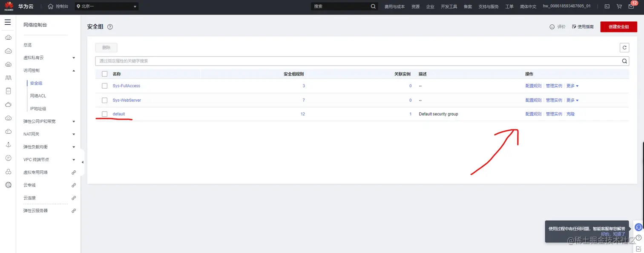Image resolution: width=644 pixels, height=253 pixels.
Task: Click the peaks-shaped icon in left rail
Action: coord(8,78)
